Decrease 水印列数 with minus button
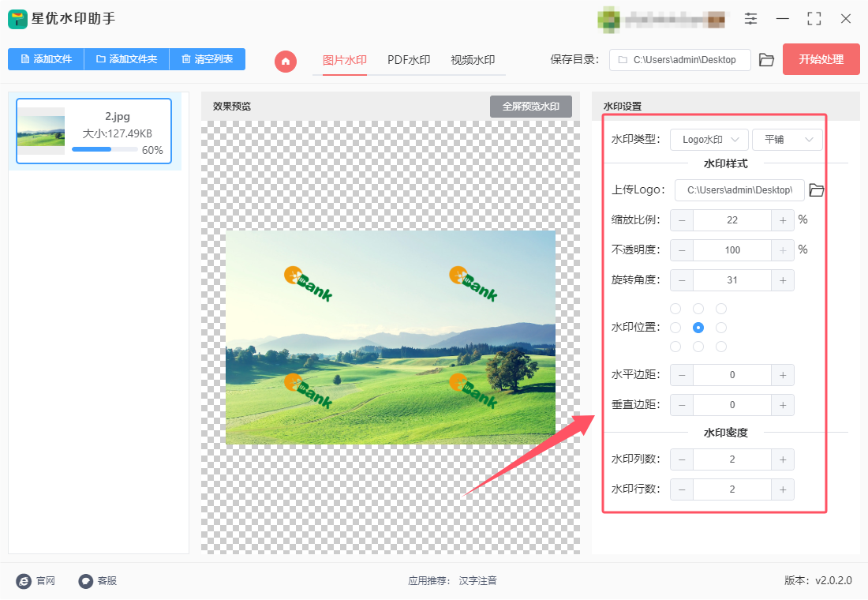868x600 pixels. click(682, 459)
